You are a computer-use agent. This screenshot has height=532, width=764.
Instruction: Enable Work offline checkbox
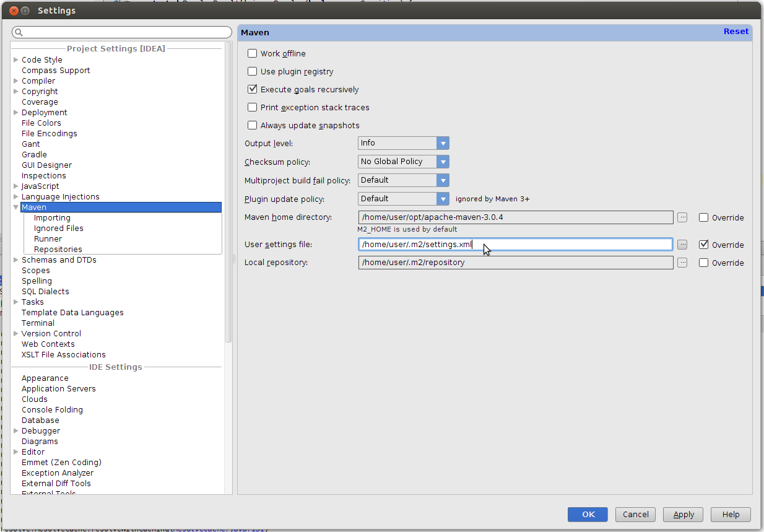pyautogui.click(x=252, y=53)
